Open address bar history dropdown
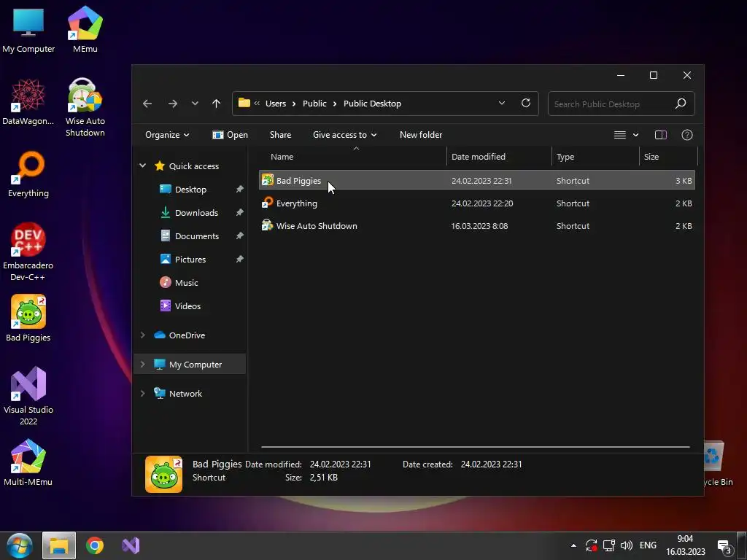Viewport: 747px width, 560px height. (502, 104)
